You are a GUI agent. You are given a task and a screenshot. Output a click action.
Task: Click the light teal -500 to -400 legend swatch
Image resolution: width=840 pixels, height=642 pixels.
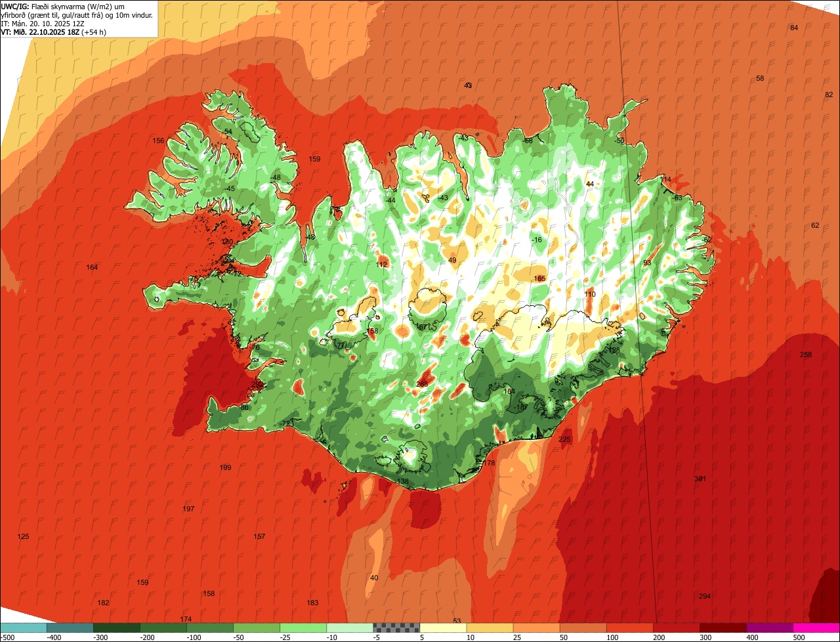24,628
